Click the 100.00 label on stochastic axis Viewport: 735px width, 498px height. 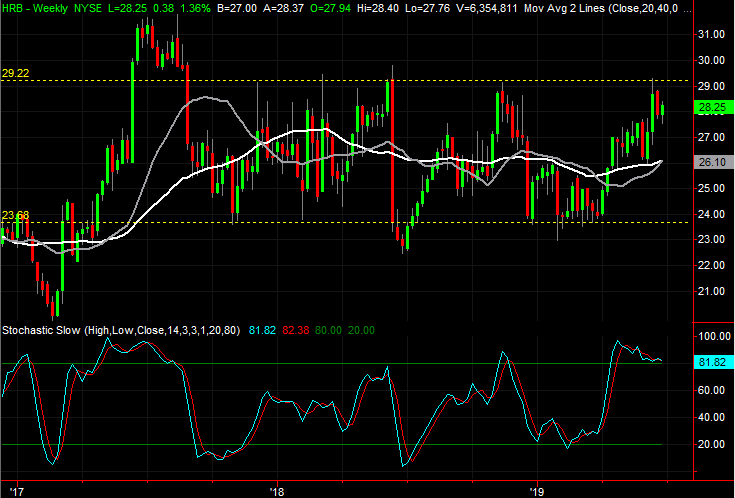point(711,337)
